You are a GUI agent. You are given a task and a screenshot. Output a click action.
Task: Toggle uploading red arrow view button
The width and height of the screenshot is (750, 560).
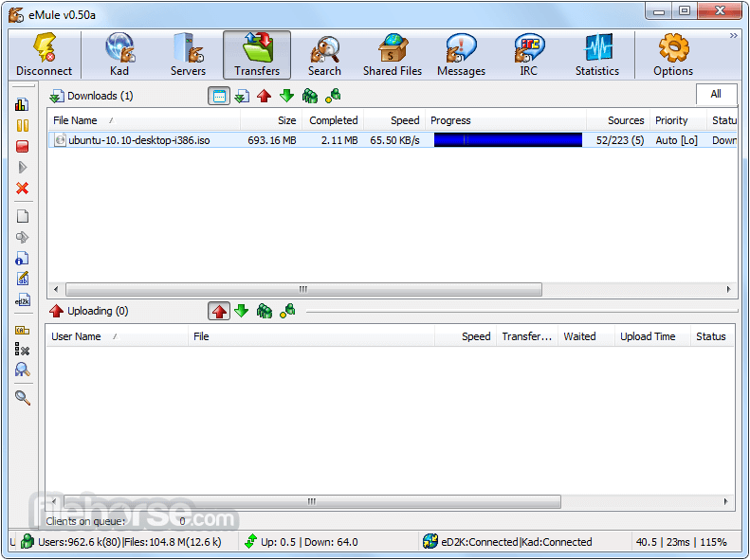coord(219,312)
